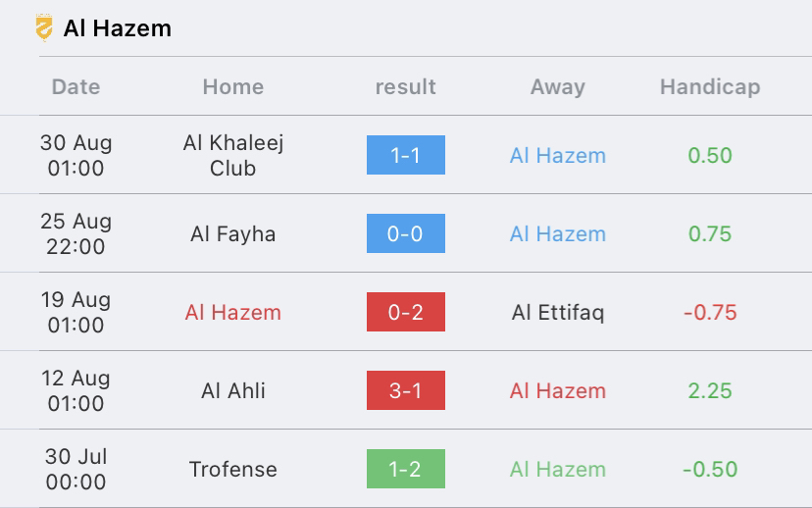This screenshot has height=508, width=812.
Task: Open the Al Hazem team title
Action: (117, 28)
